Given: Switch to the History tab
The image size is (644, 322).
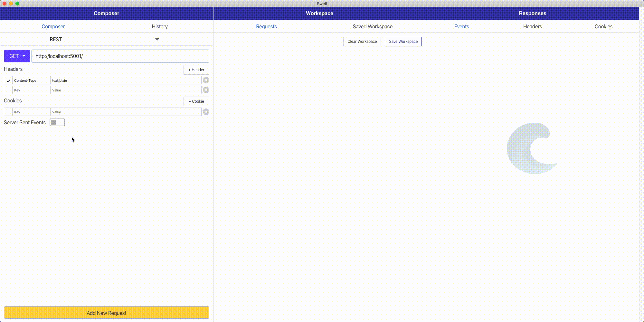Looking at the screenshot, I should 160,26.
